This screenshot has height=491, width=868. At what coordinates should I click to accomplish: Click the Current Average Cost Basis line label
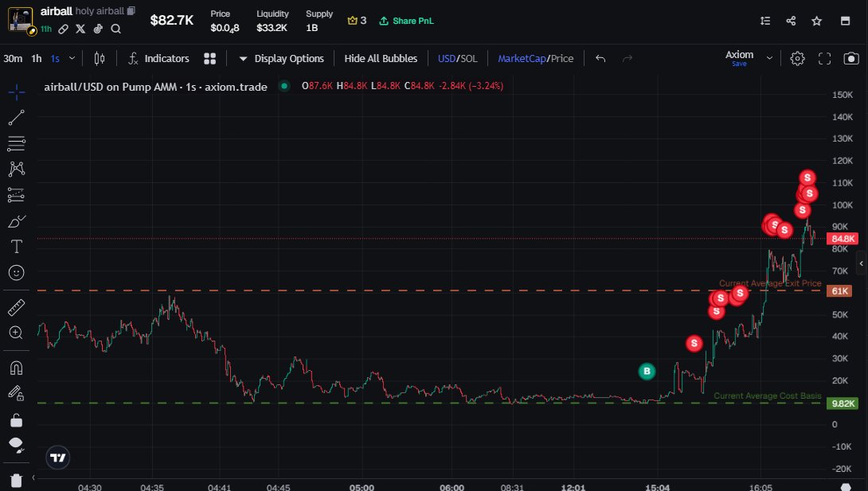pyautogui.click(x=767, y=396)
